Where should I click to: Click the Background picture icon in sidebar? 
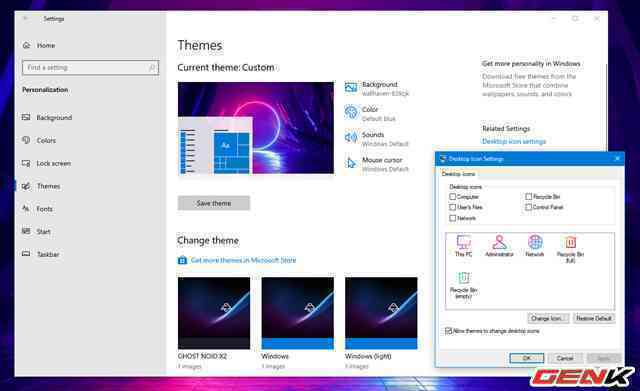26,118
